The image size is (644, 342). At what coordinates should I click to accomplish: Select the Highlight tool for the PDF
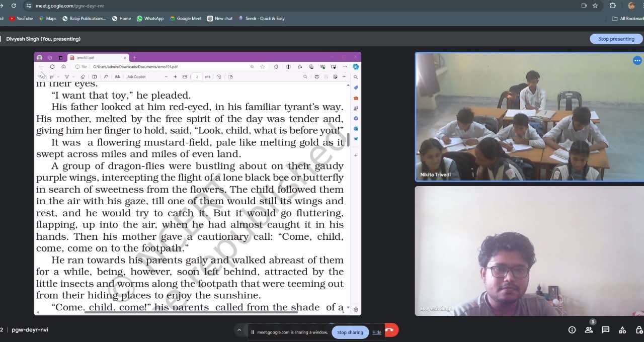click(67, 76)
